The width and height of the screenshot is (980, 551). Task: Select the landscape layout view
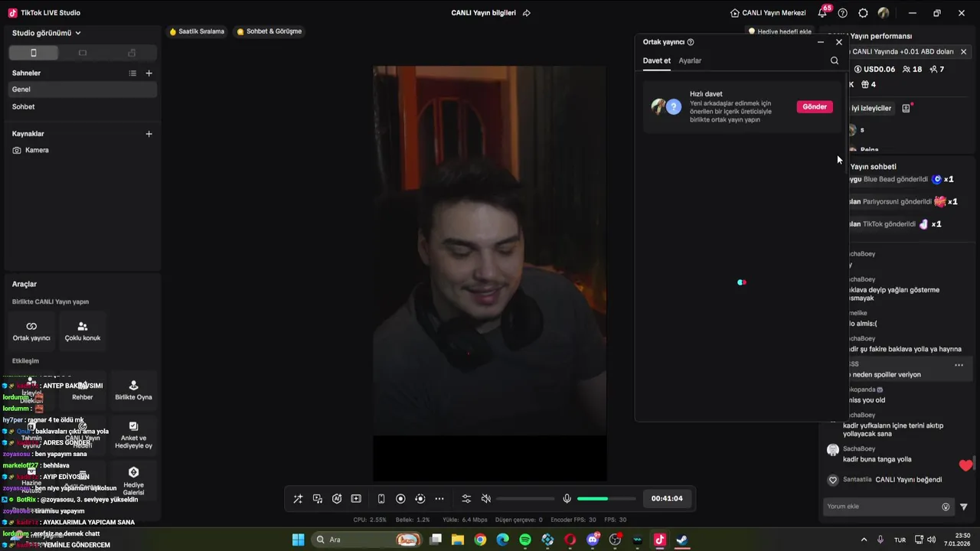tap(83, 53)
